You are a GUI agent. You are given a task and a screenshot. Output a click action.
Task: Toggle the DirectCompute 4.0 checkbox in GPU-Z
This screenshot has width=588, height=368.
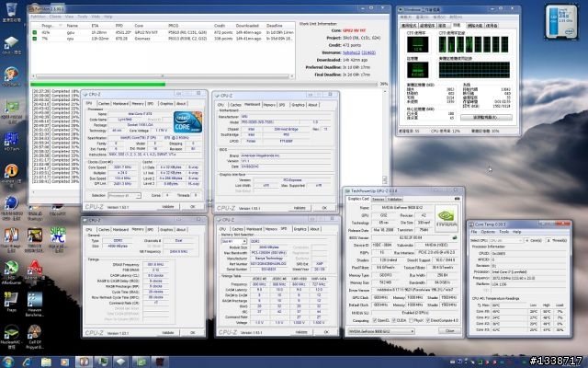coord(429,320)
